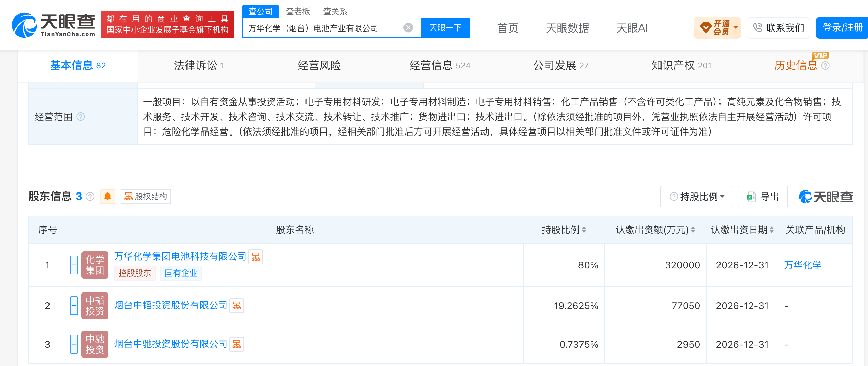868x366 pixels.
Task: Expand row of 烟台中韬投资股份有限公司
Action: pyautogui.click(x=74, y=306)
